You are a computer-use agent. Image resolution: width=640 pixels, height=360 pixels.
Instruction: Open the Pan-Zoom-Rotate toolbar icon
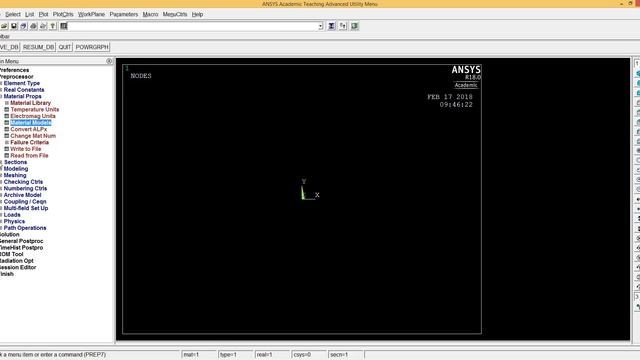(24, 26)
